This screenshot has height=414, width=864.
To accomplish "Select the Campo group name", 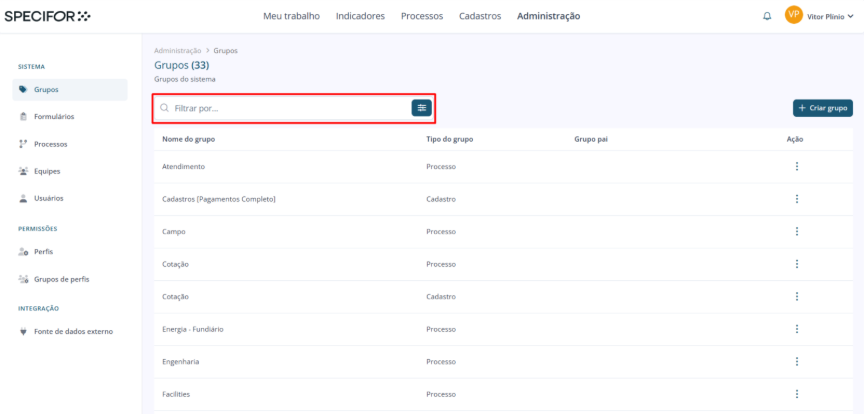I will pyautogui.click(x=174, y=232).
